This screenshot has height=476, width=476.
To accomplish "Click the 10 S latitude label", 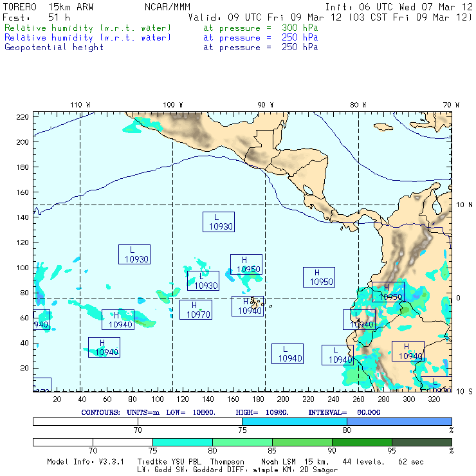I will pyautogui.click(x=464, y=392).
